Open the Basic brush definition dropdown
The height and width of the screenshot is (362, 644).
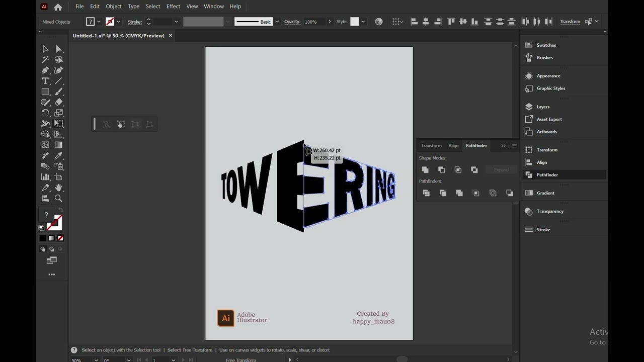click(x=277, y=22)
